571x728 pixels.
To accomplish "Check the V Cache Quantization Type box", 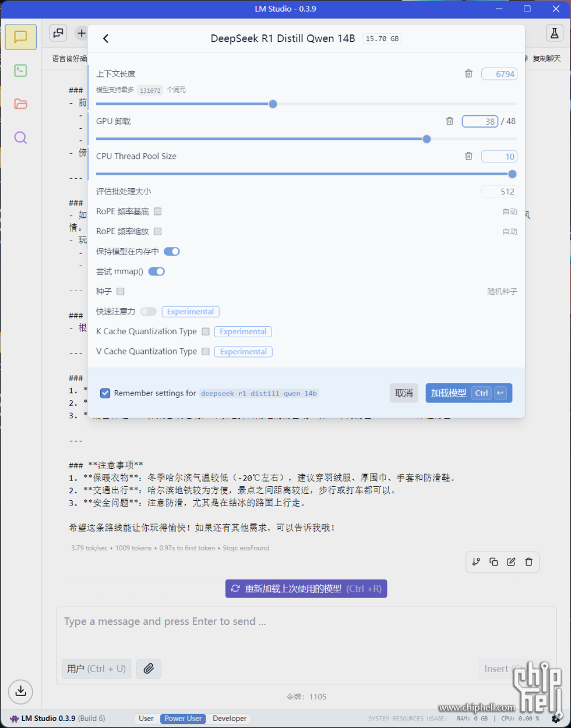I will 206,351.
